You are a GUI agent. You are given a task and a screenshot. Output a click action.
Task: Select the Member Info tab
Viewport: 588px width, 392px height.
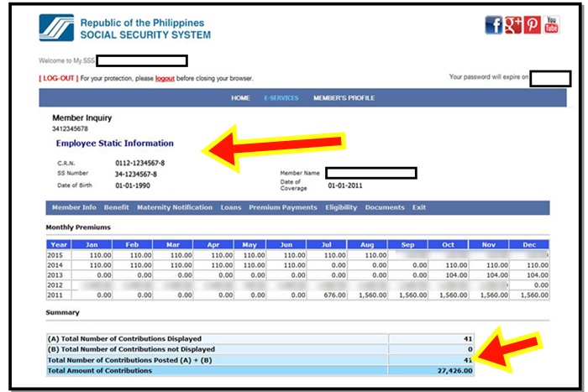pos(74,207)
